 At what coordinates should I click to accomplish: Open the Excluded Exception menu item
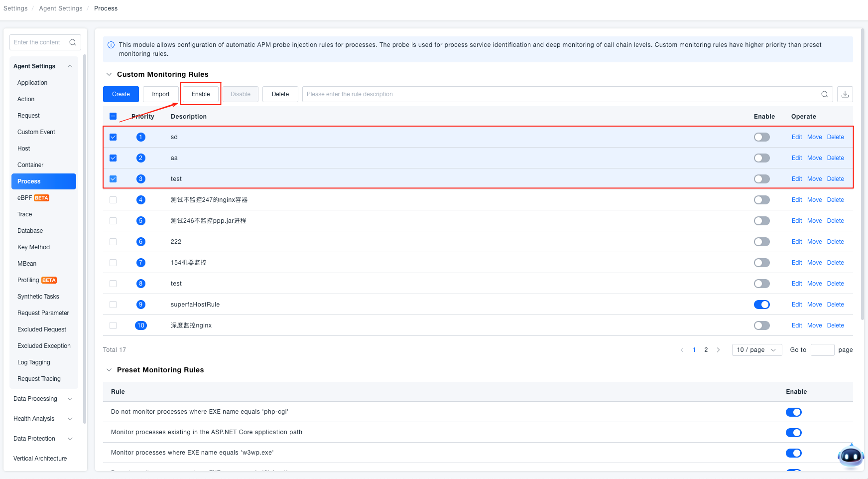(44, 346)
